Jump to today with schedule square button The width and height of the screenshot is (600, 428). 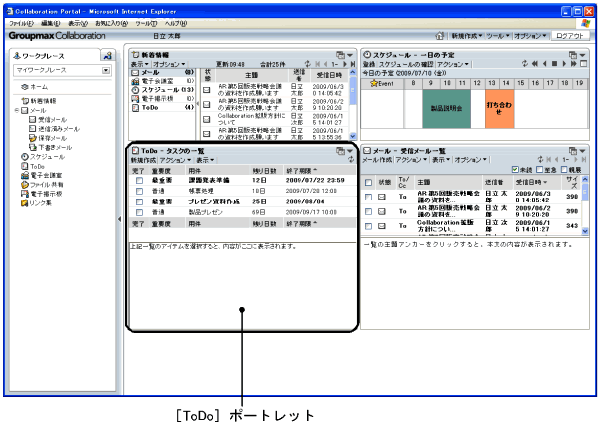tap(554, 64)
